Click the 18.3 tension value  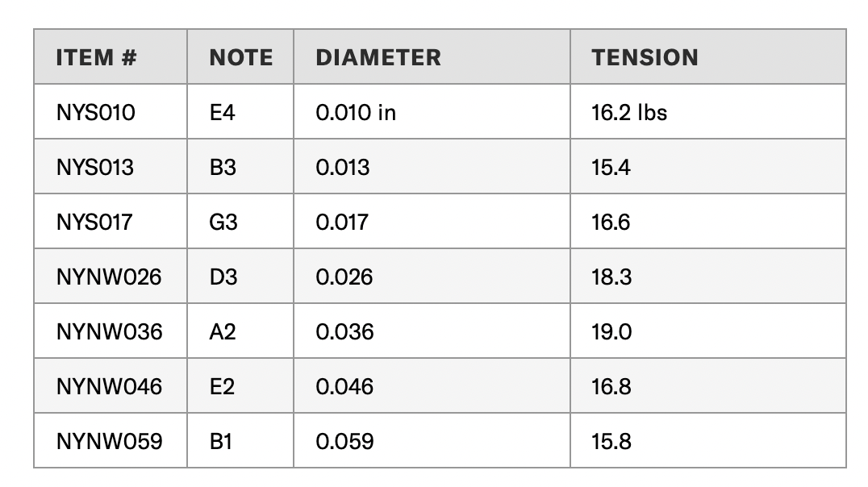(611, 277)
